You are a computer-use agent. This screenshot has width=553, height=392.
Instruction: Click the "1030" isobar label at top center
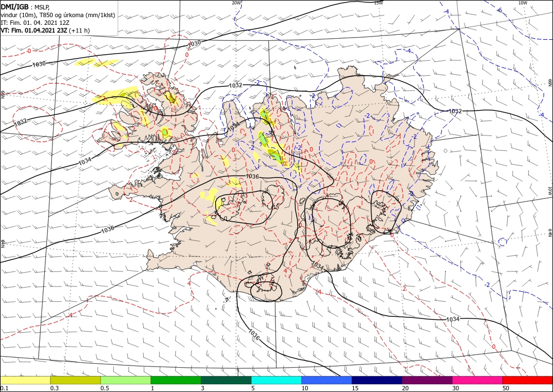point(194,43)
